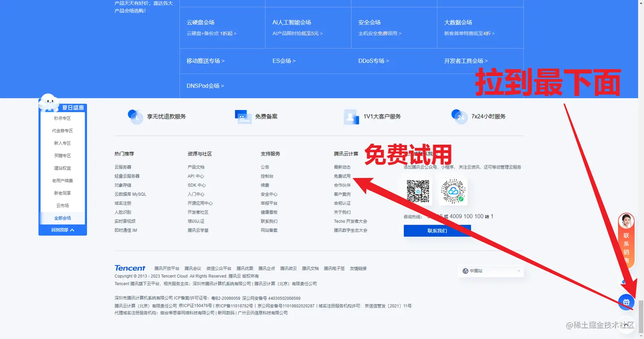Image resolution: width=644 pixels, height=339 pixels.
Task: Open 健康看板 link
Action: pyautogui.click(x=269, y=212)
